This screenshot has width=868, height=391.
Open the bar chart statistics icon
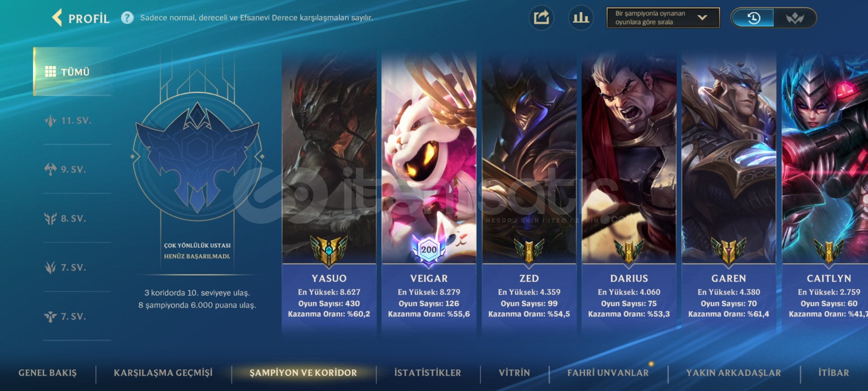point(581,18)
